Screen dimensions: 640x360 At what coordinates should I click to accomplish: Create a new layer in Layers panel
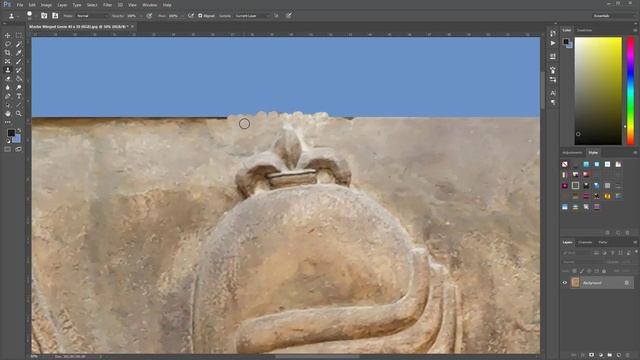click(x=619, y=355)
